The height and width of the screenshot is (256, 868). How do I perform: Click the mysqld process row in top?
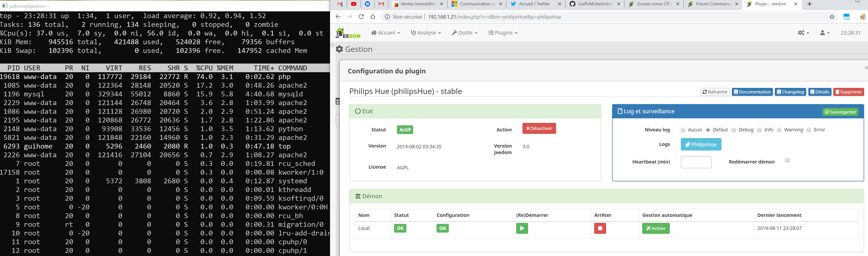165,94
